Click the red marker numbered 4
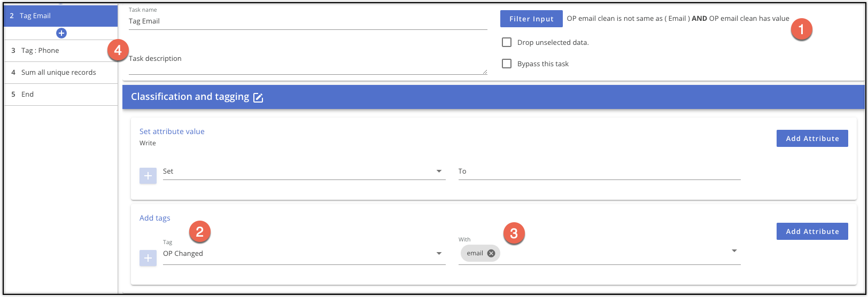 coord(118,51)
